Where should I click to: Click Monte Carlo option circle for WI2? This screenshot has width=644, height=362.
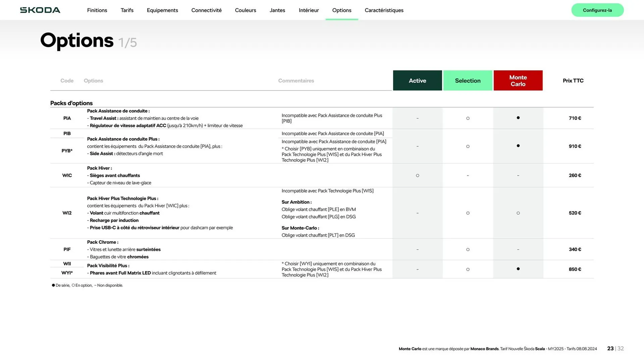click(x=518, y=213)
